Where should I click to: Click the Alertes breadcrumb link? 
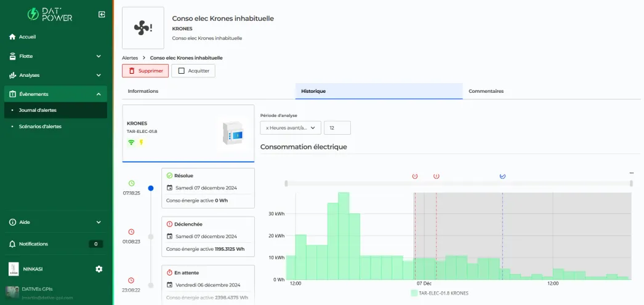(130, 58)
